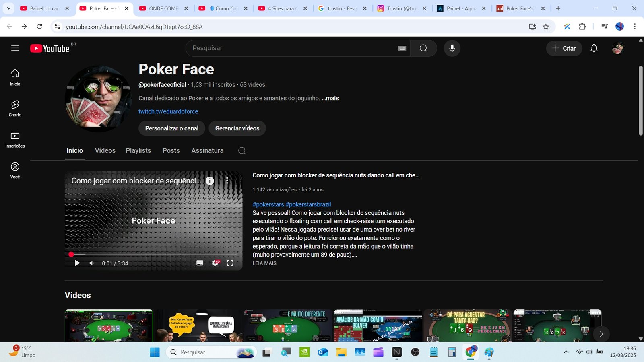Click Gerenciar vídeos button

click(237, 128)
